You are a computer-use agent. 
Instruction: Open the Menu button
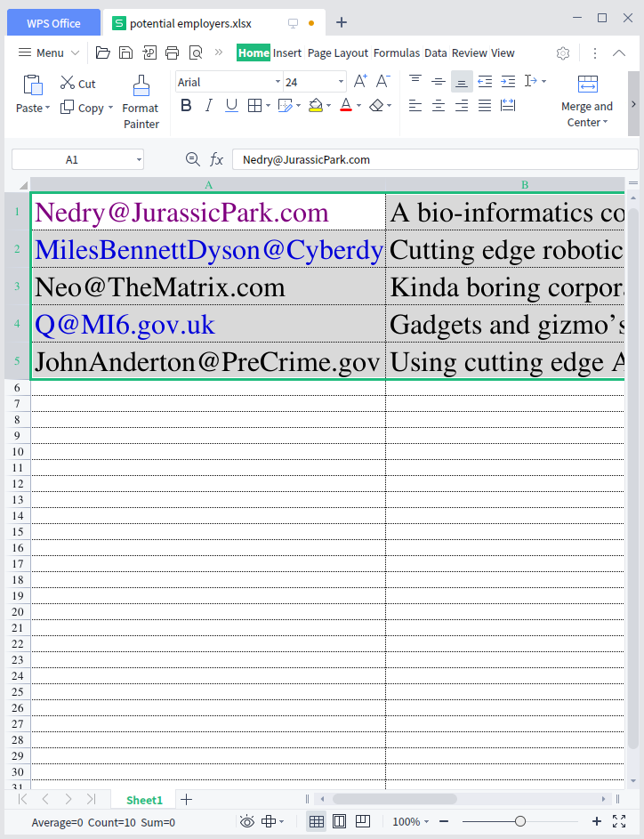click(49, 52)
